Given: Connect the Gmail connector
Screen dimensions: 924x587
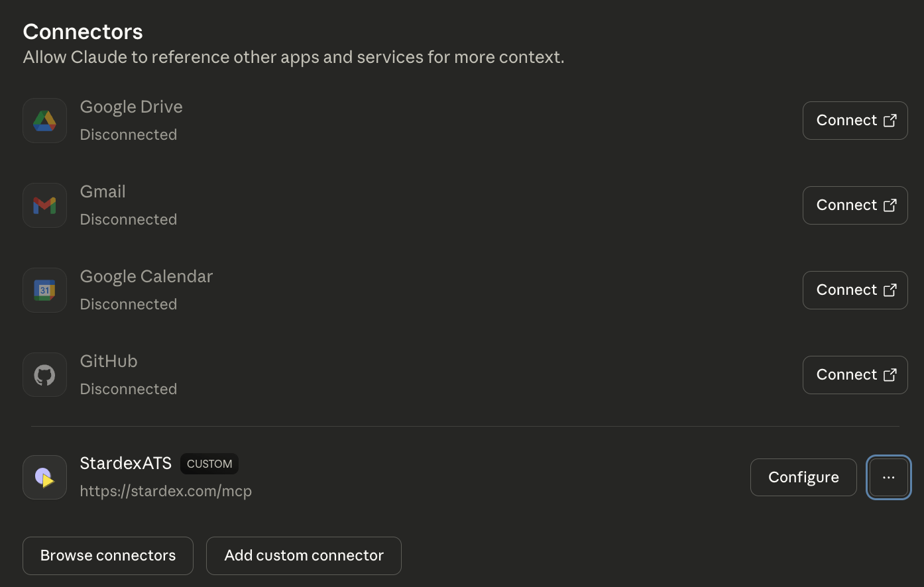Looking at the screenshot, I should [x=855, y=205].
